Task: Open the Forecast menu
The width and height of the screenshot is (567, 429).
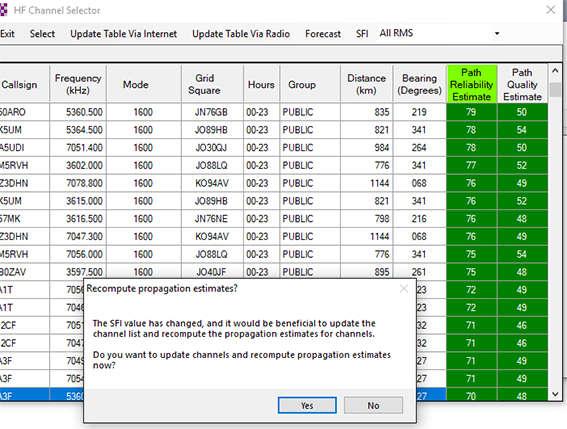Action: pyautogui.click(x=323, y=34)
